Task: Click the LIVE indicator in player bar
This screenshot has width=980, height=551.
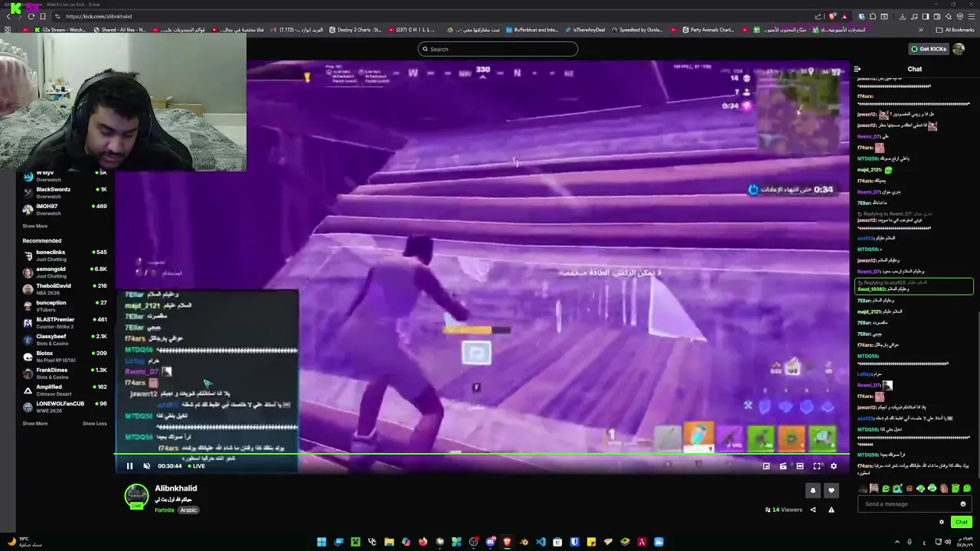Action: pyautogui.click(x=196, y=466)
